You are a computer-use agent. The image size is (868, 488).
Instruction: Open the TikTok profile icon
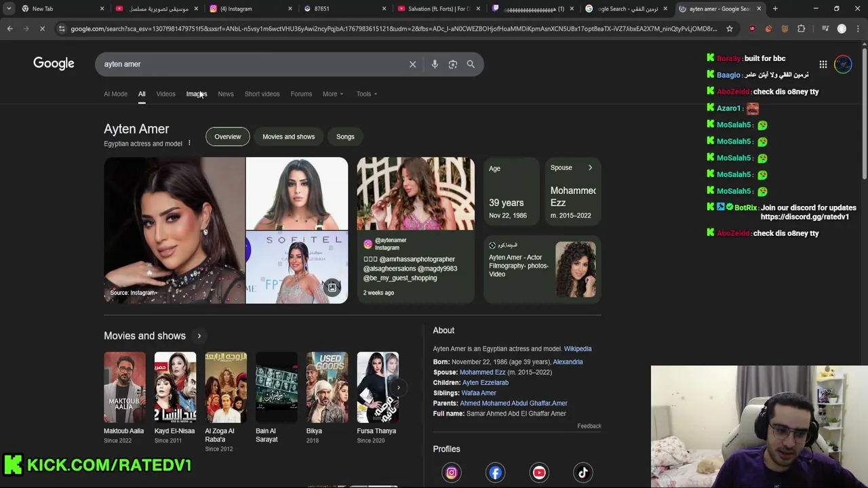[x=583, y=472]
